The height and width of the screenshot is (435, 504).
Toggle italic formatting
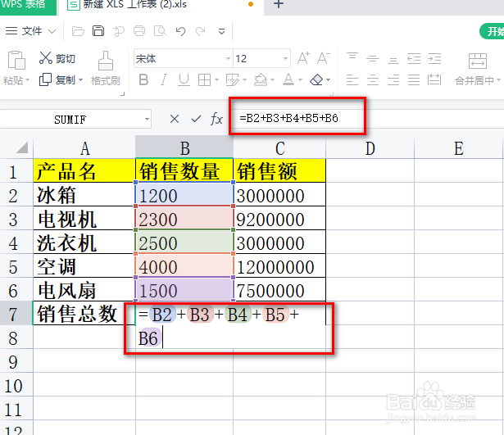click(x=164, y=79)
